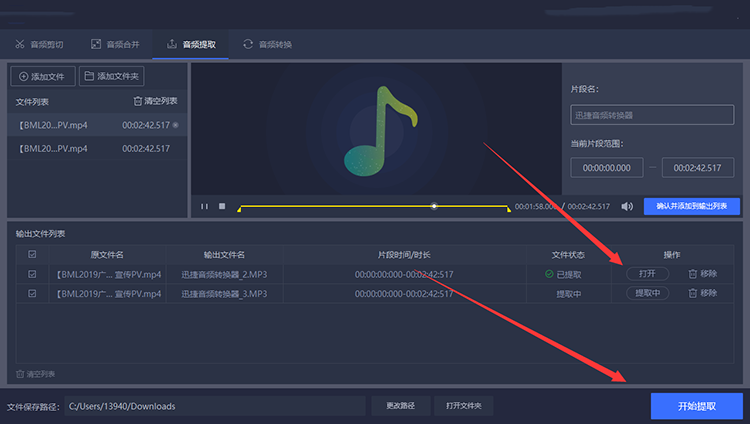Viewport: 750px width, 424px height.
Task: Click the left yellow trim marker
Action: tap(239, 209)
